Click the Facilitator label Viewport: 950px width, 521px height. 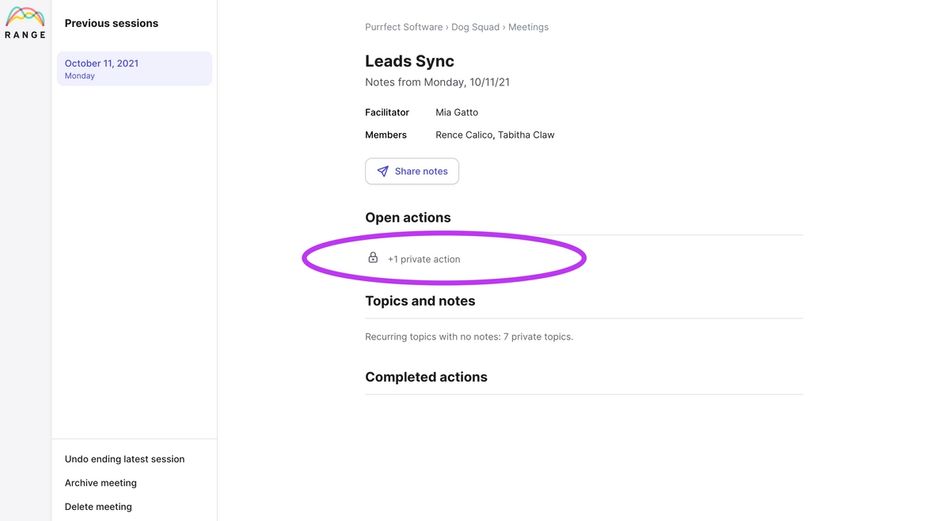point(387,113)
